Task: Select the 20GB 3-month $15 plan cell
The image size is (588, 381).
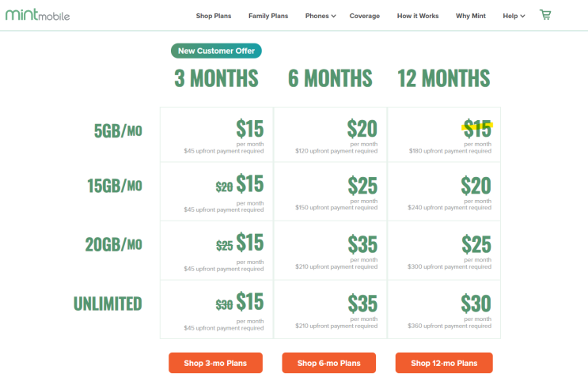Action: [x=217, y=251]
